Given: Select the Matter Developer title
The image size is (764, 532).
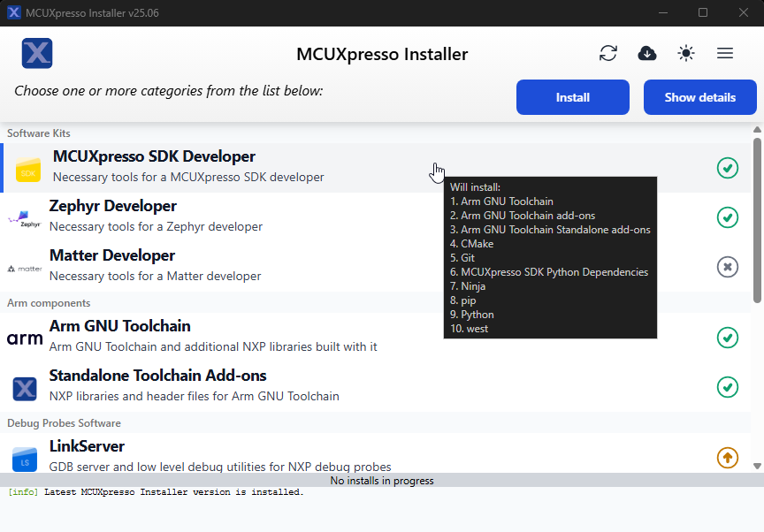Looking at the screenshot, I should [x=112, y=255].
